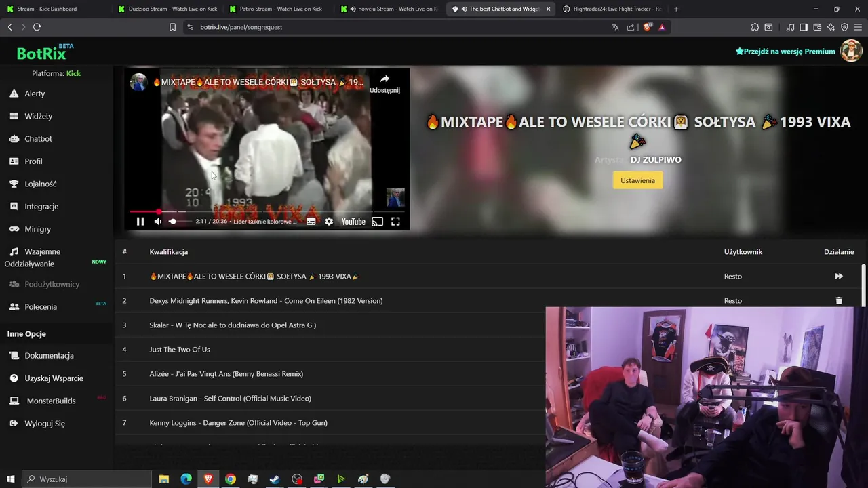This screenshot has width=868, height=488.
Task: Open Dokumentacja link
Action: [x=41, y=355]
